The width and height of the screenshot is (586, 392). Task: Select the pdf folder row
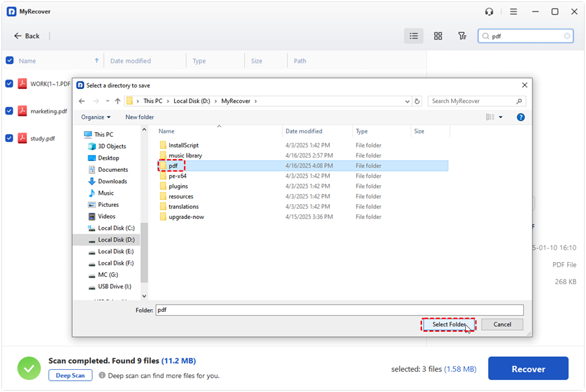(303, 166)
